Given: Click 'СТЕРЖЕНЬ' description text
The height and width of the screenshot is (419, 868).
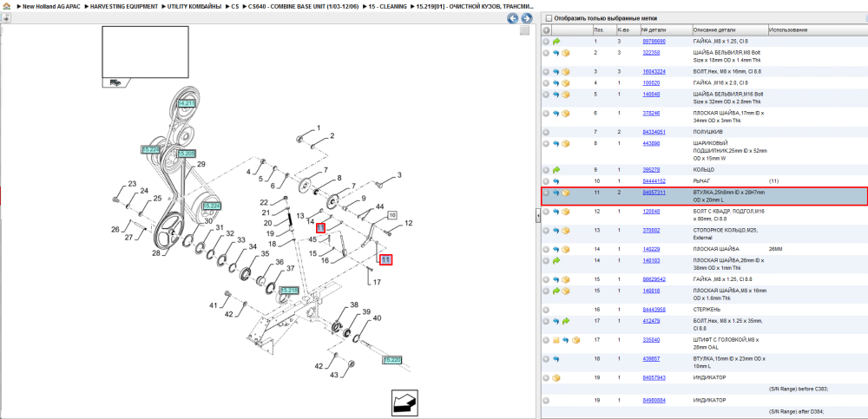Looking at the screenshot, I should click(x=707, y=310).
